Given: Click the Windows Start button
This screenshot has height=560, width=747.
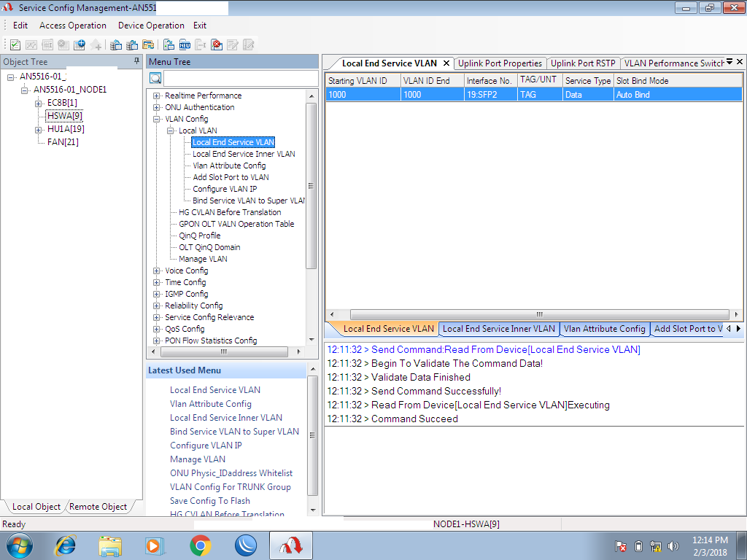Looking at the screenshot, I should tap(20, 545).
